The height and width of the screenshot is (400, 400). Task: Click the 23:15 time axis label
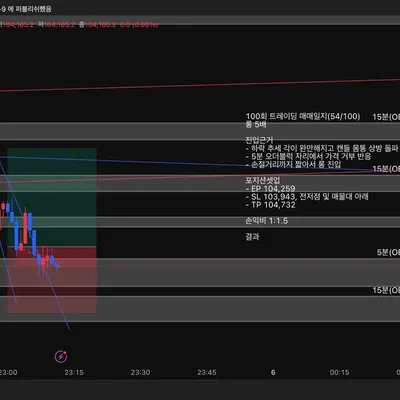click(x=74, y=372)
